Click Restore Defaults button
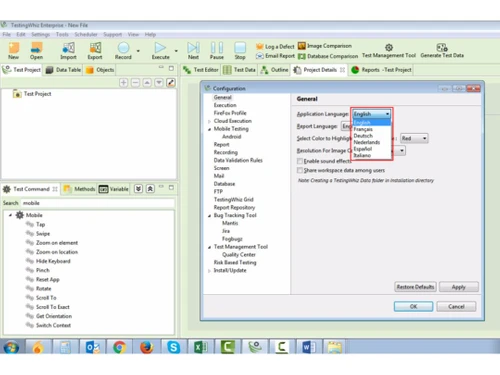The width and height of the screenshot is (500, 375). [x=415, y=287]
